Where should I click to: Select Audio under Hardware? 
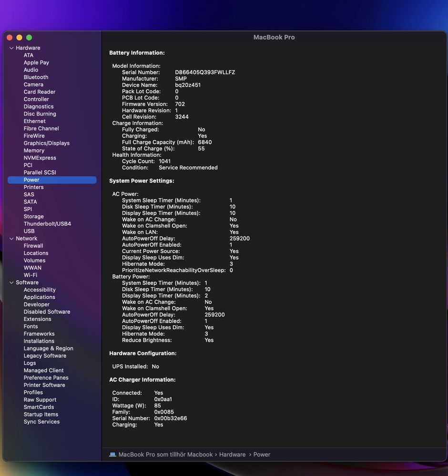point(31,70)
